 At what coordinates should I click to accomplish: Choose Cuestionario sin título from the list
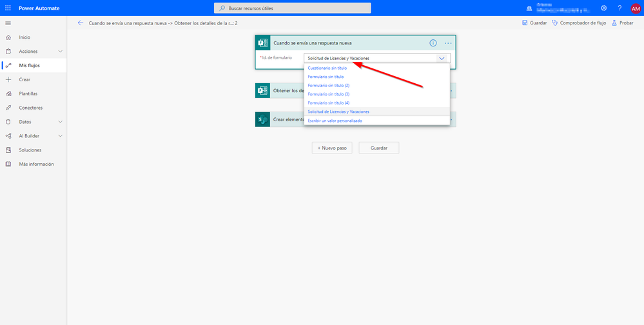(x=376, y=68)
